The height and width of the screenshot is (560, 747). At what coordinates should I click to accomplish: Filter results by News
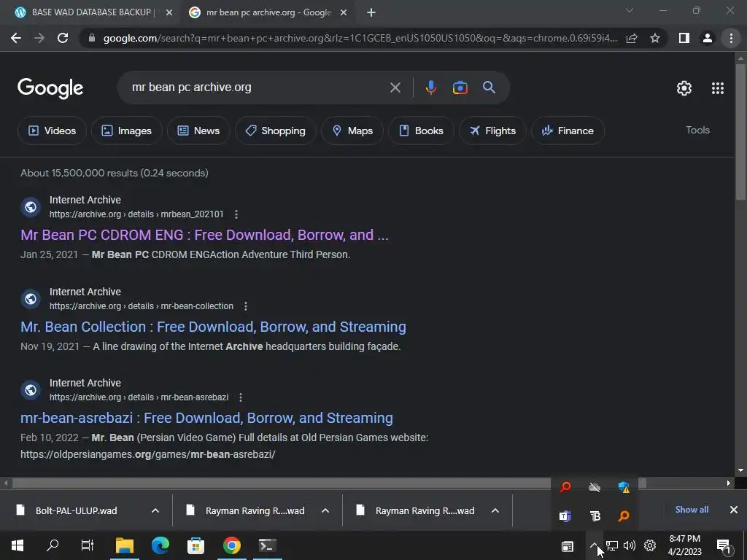point(198,131)
